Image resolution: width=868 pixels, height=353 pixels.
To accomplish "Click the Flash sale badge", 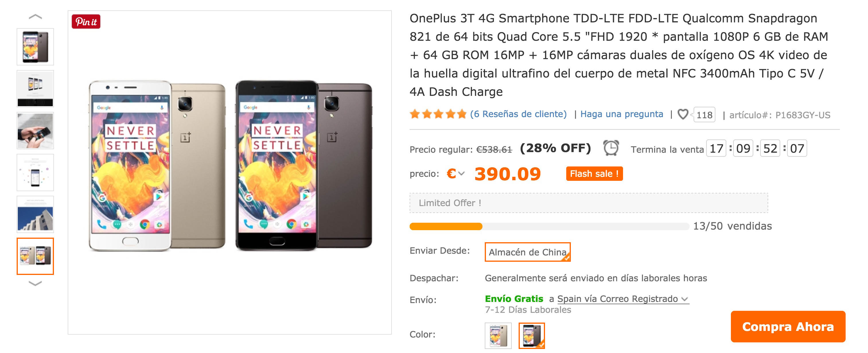I will [594, 173].
